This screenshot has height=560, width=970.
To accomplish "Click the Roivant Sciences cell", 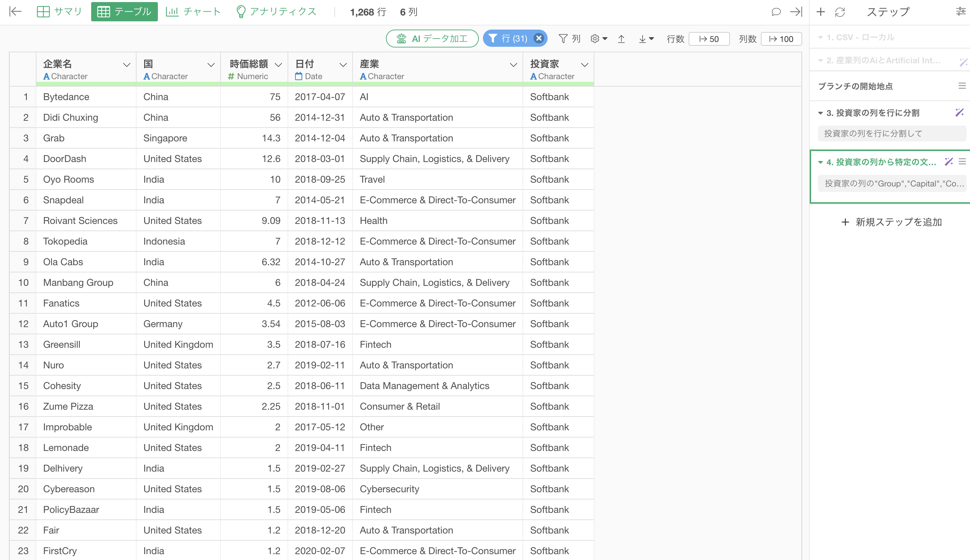I will pos(86,221).
